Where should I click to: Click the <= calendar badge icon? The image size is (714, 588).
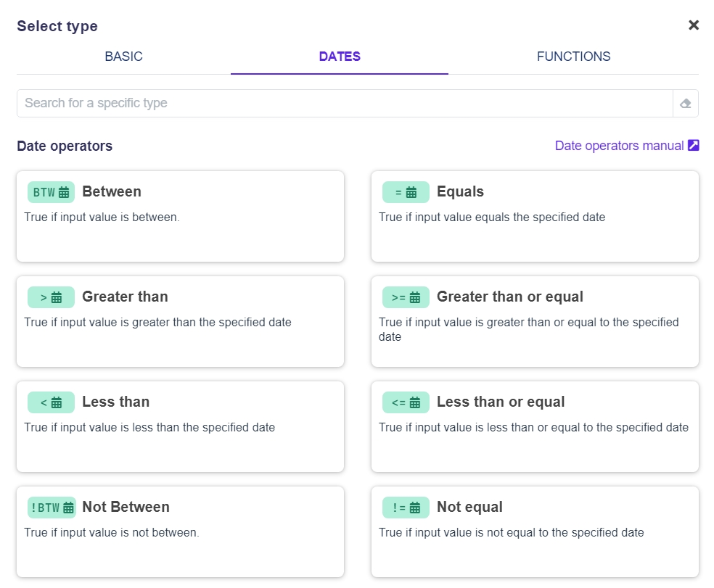406,402
